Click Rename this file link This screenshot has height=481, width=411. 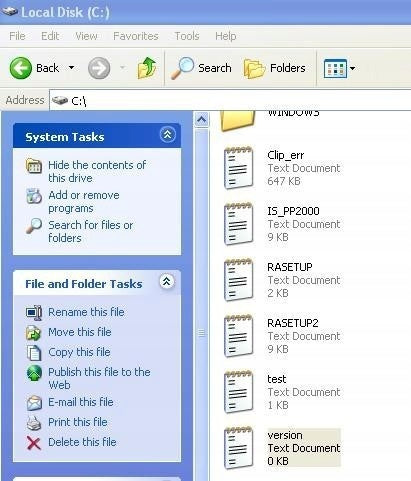click(x=86, y=312)
